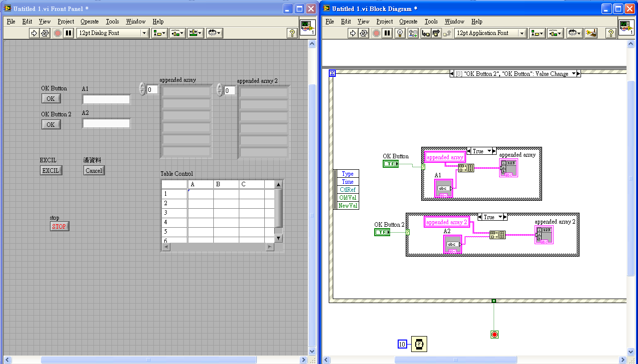Click Table Control vertical scroll down arrow
Image resolution: width=638 pixels, height=364 pixels.
279,238
